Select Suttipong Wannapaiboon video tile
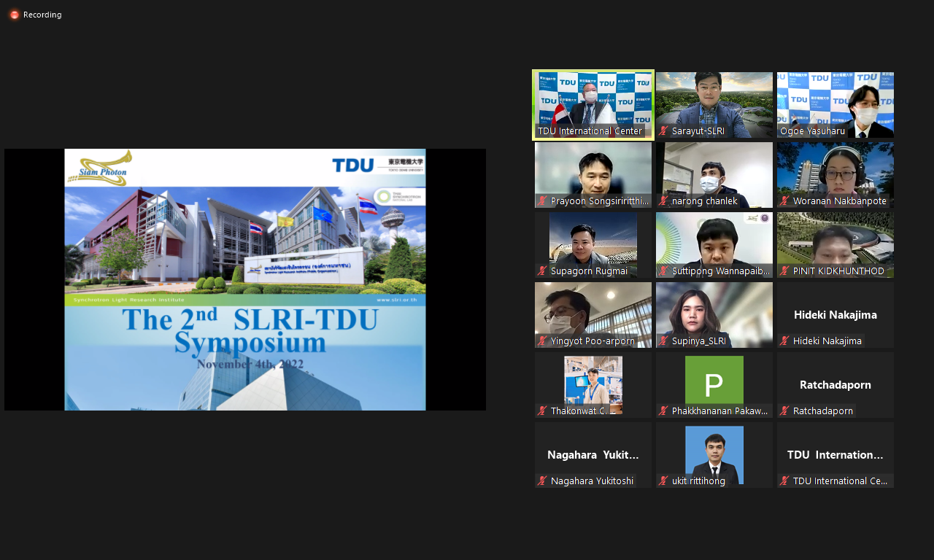 pyautogui.click(x=714, y=245)
